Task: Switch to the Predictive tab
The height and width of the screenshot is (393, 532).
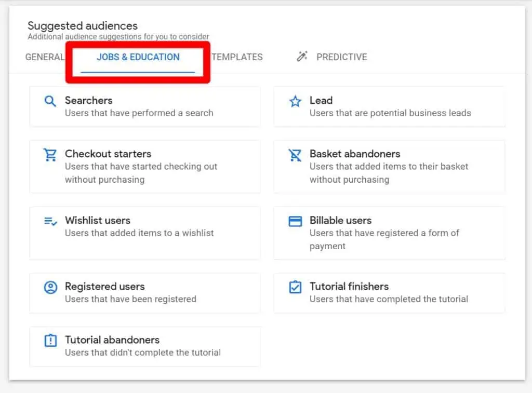Action: point(341,57)
